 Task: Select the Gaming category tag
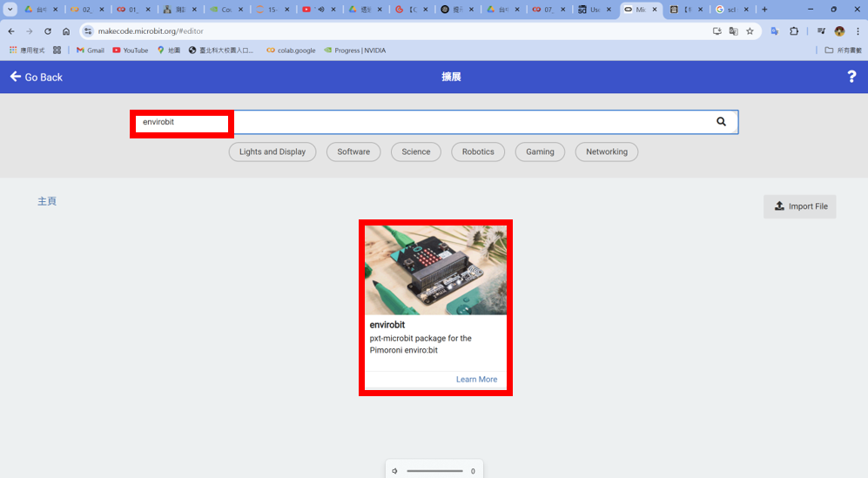tap(540, 151)
